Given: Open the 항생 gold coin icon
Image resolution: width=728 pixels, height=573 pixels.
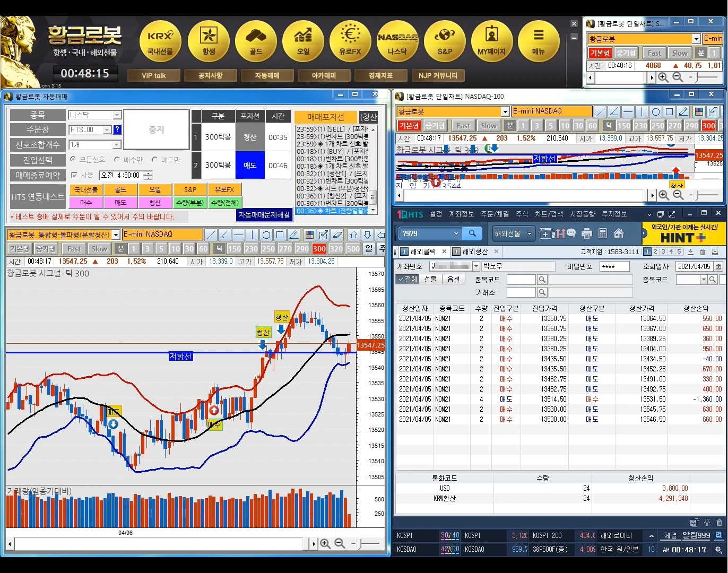Looking at the screenshot, I should tap(209, 41).
